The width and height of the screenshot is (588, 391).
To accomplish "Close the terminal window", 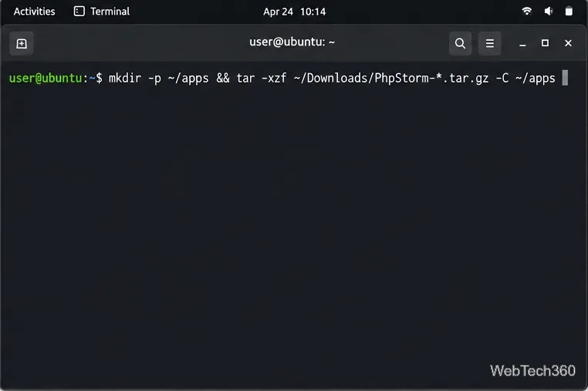I will [568, 43].
